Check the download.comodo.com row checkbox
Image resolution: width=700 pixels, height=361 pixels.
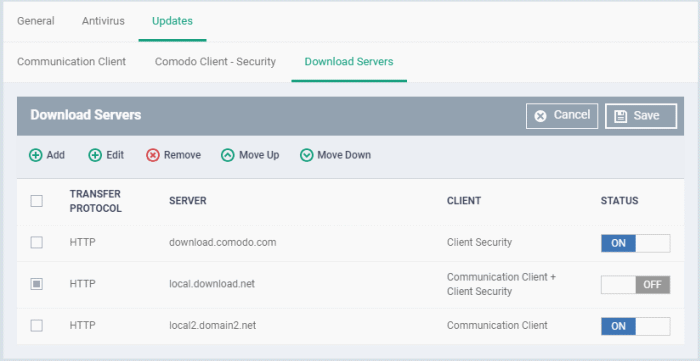[x=37, y=243]
